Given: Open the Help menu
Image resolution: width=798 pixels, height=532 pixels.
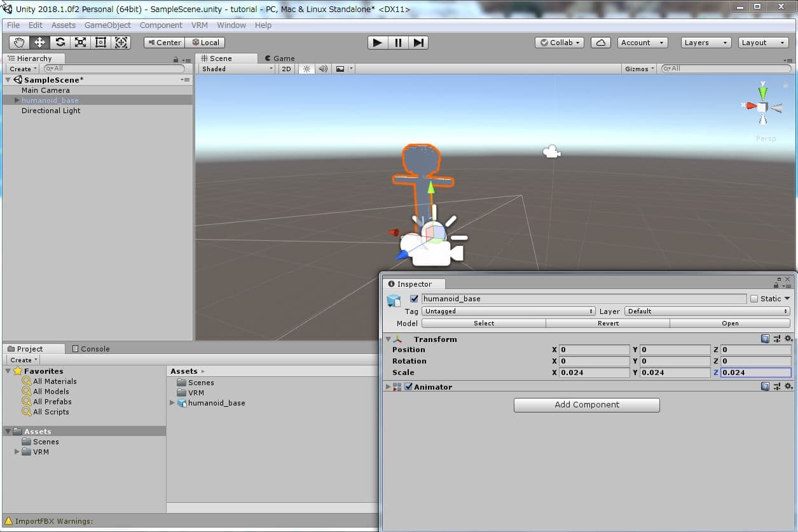Looking at the screenshot, I should pyautogui.click(x=263, y=25).
